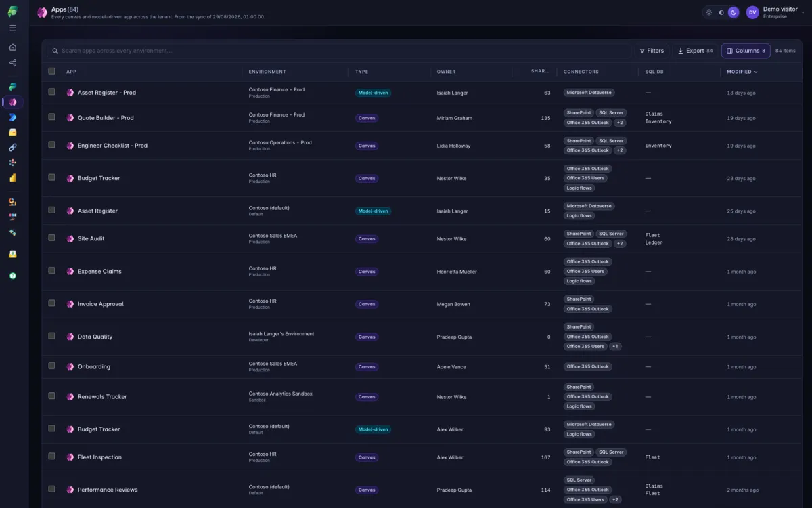
Task: Click the app icon beside Fleet Inspection
Action: pos(70,457)
